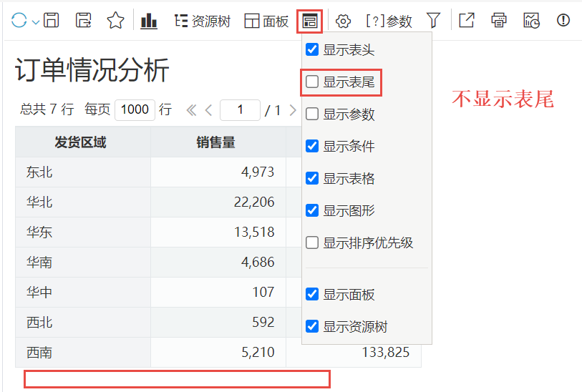
Task: Click the value 22,206
Action: (254, 202)
